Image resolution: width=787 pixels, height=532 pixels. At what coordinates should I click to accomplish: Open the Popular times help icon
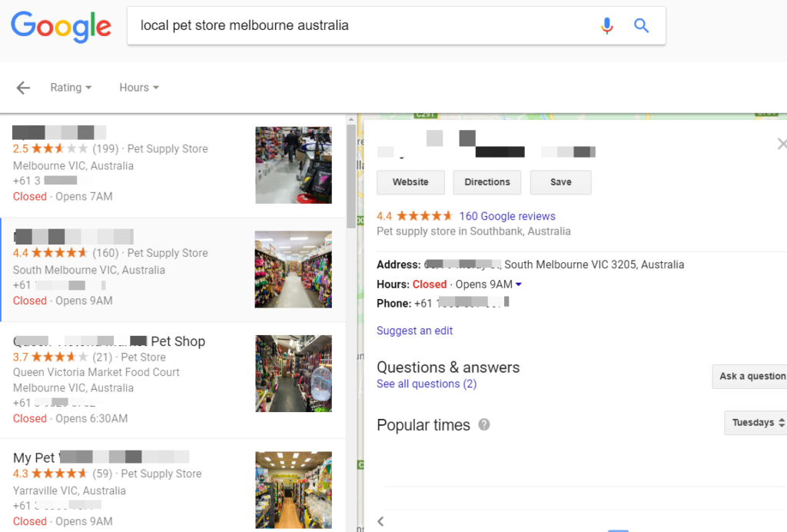pos(484,425)
